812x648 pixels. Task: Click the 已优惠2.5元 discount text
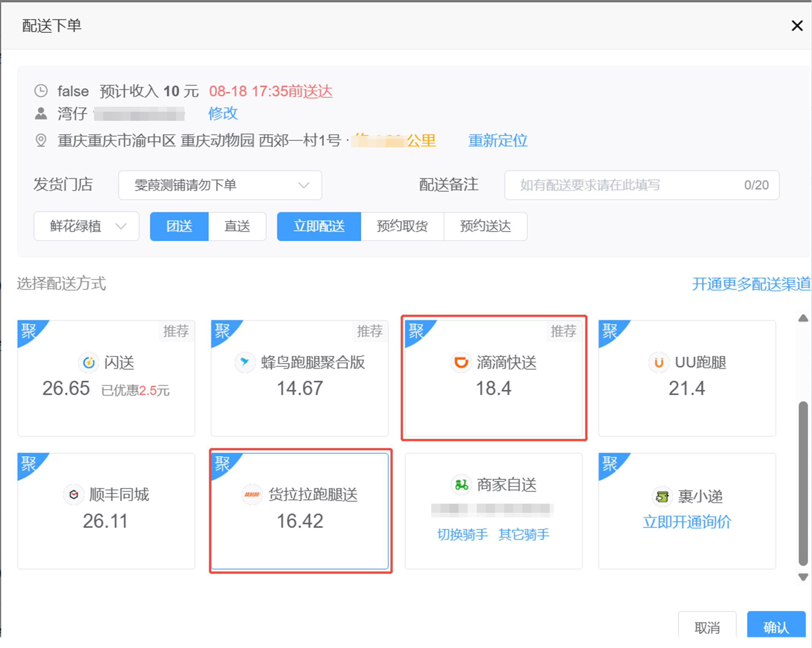pos(135,390)
